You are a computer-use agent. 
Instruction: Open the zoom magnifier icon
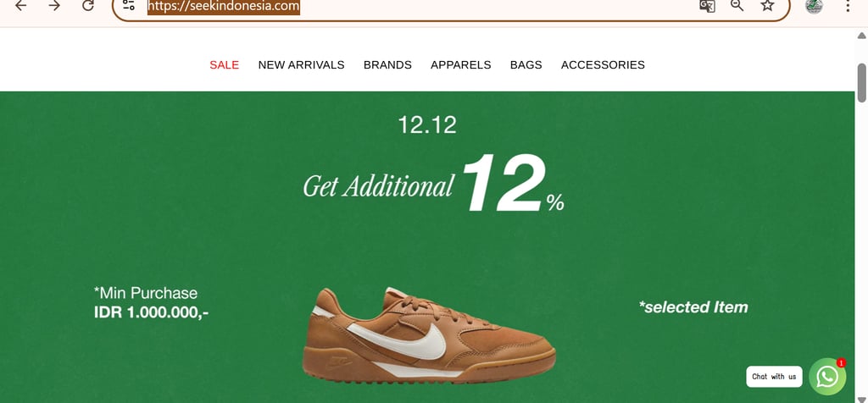click(737, 6)
